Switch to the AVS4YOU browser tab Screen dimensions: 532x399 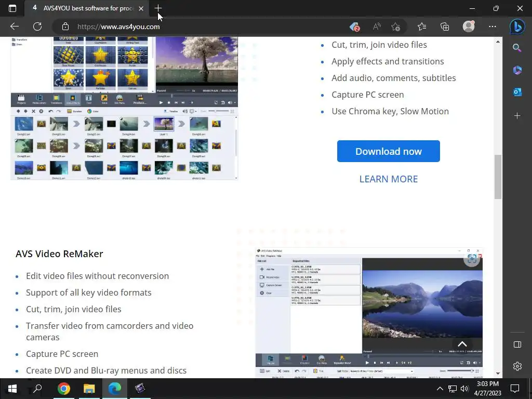(x=87, y=8)
